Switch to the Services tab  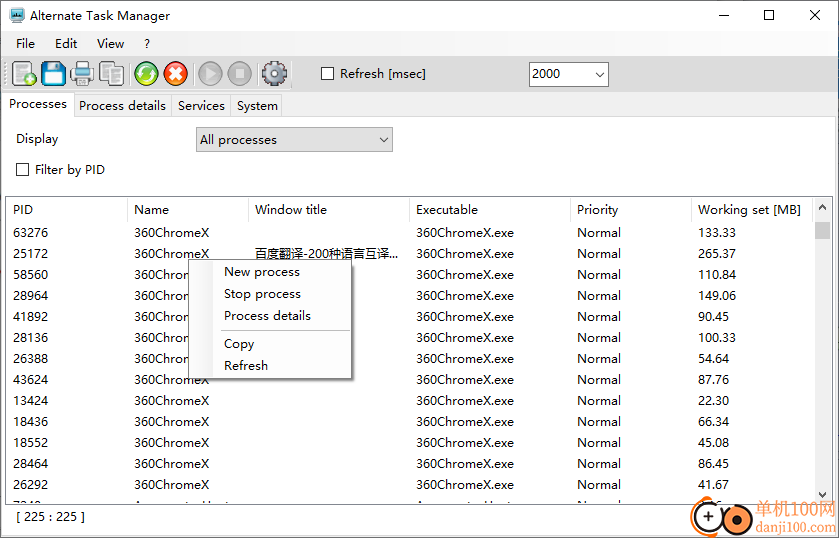[x=201, y=106]
